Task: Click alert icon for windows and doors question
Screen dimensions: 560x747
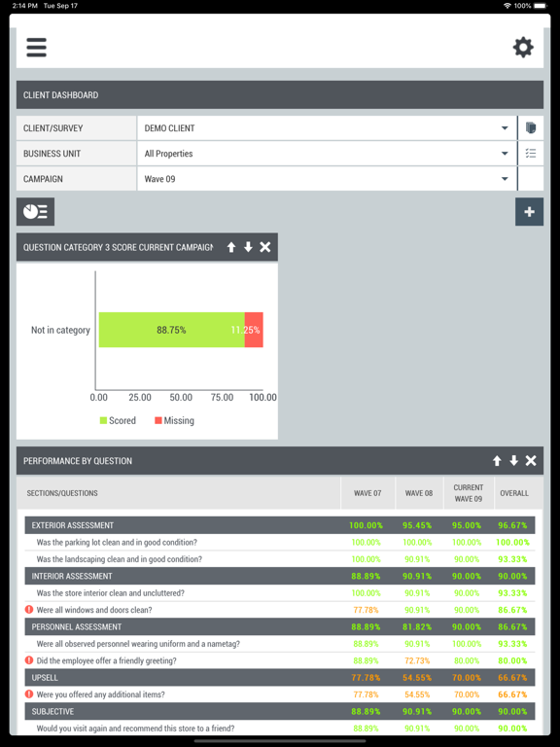Action: click(29, 609)
